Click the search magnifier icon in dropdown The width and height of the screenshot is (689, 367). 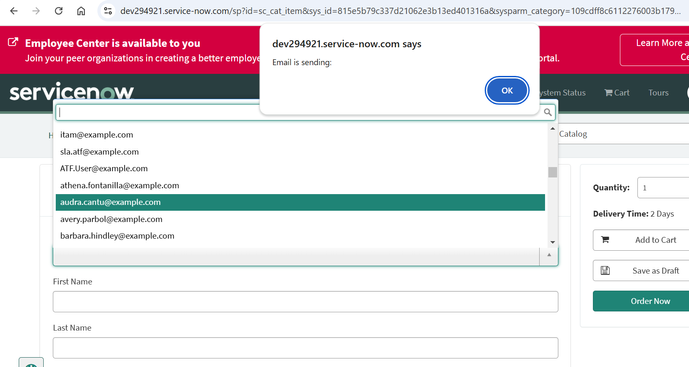coord(548,113)
